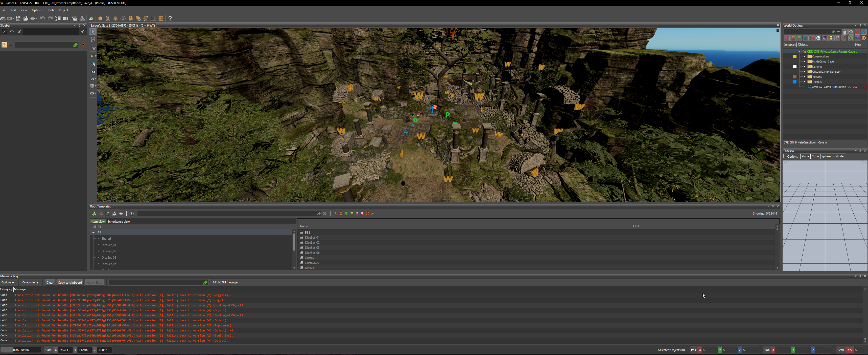Open the bar chart statistics icon
The image size is (868, 355).
point(153,18)
